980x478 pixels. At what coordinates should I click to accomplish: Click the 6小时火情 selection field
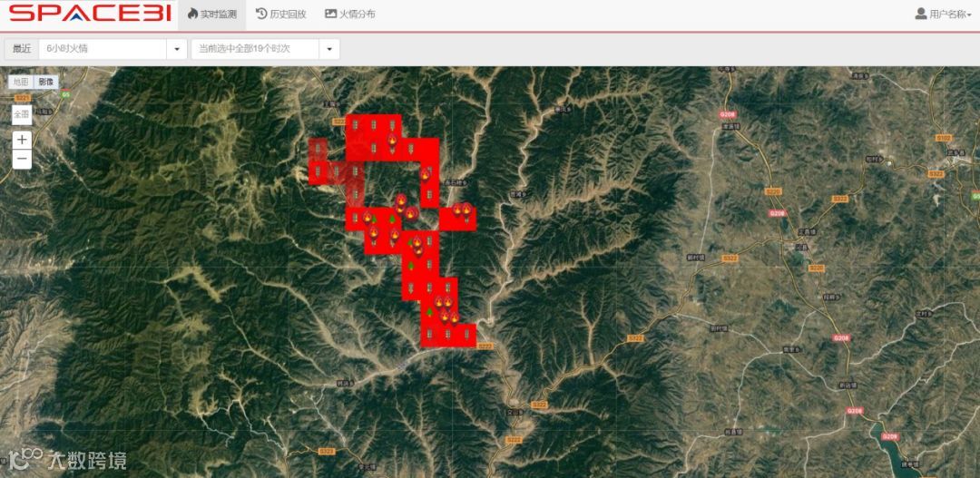(x=103, y=49)
